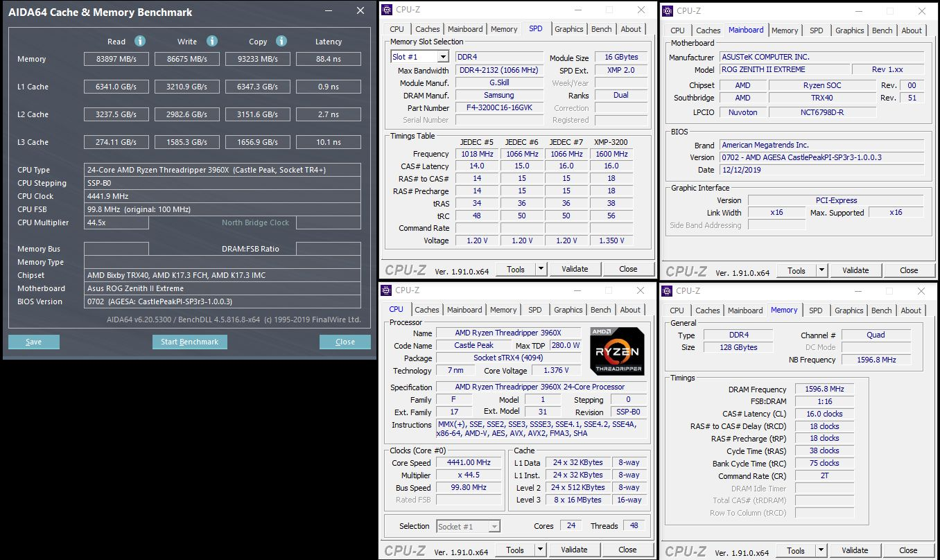This screenshot has width=940, height=560.
Task: Click Validate in the CPU-Z SPD window
Action: click(x=575, y=269)
